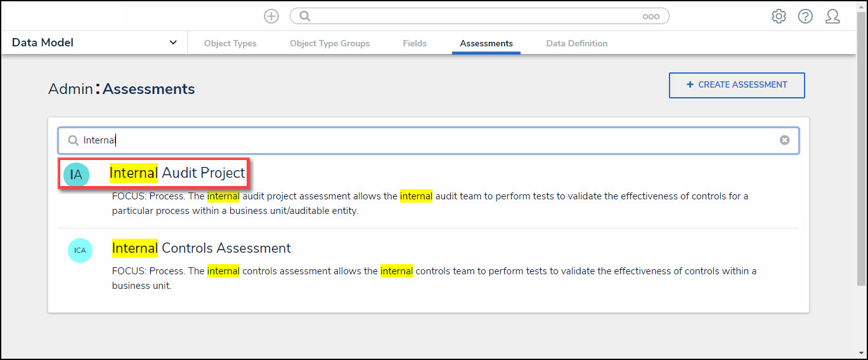Click the three-dots icon in global search

pyautogui.click(x=651, y=17)
